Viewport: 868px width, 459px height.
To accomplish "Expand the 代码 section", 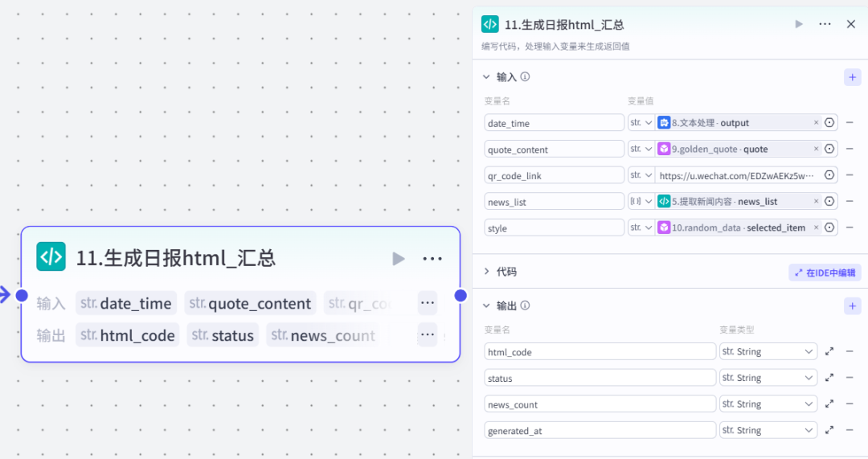I will (485, 272).
